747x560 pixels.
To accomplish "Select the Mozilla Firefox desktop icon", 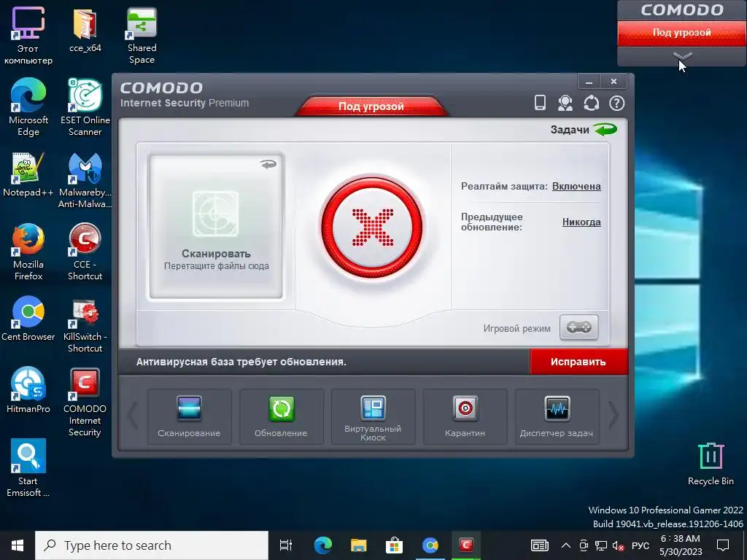I will pyautogui.click(x=28, y=252).
